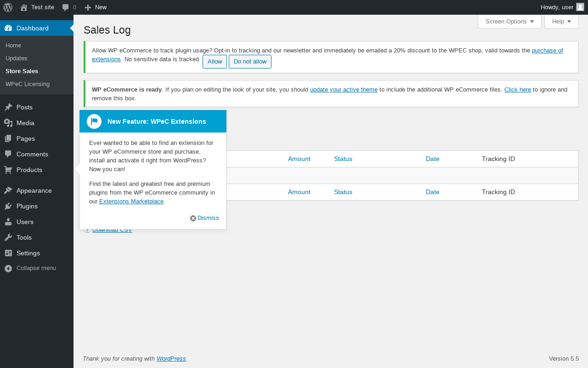
Task: Click the Plugins plug icon
Action: tap(8, 206)
